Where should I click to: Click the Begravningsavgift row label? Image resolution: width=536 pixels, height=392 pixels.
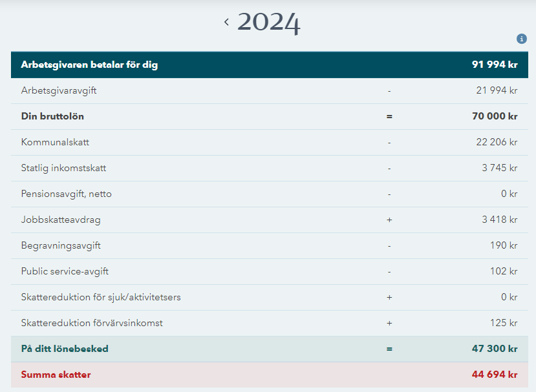click(61, 245)
